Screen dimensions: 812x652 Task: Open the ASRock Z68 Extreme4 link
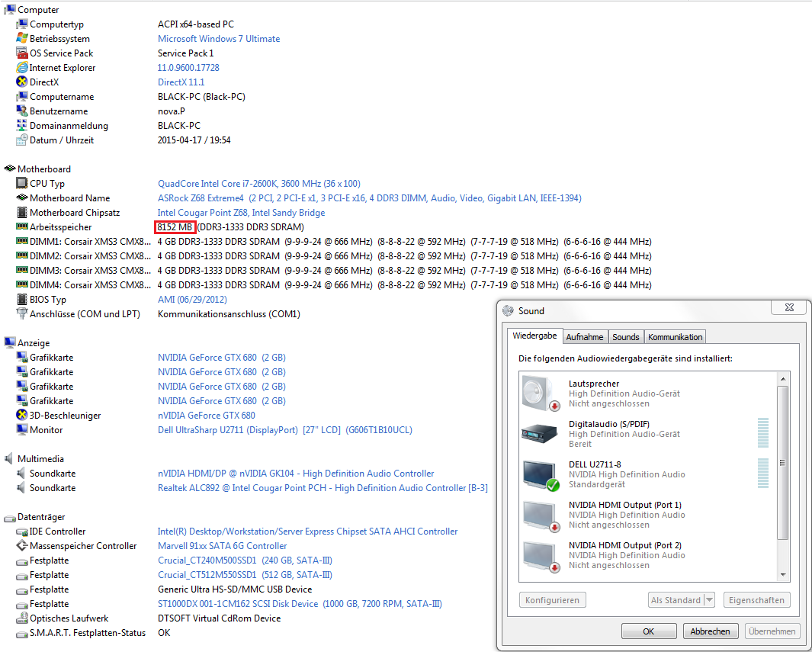pyautogui.click(x=369, y=198)
